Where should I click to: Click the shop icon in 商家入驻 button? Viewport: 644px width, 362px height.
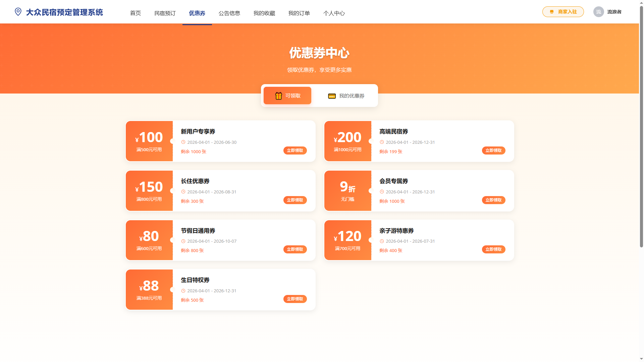coord(552,12)
